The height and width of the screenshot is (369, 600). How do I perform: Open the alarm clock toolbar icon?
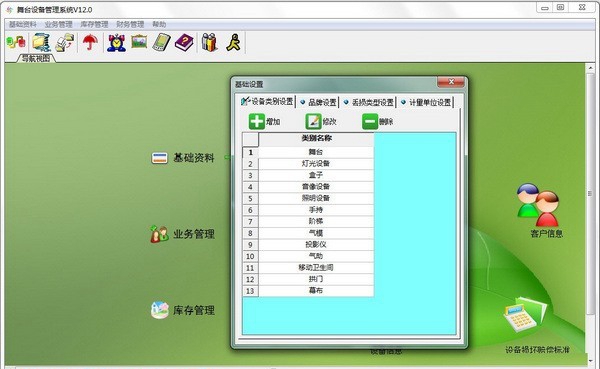click(x=116, y=42)
